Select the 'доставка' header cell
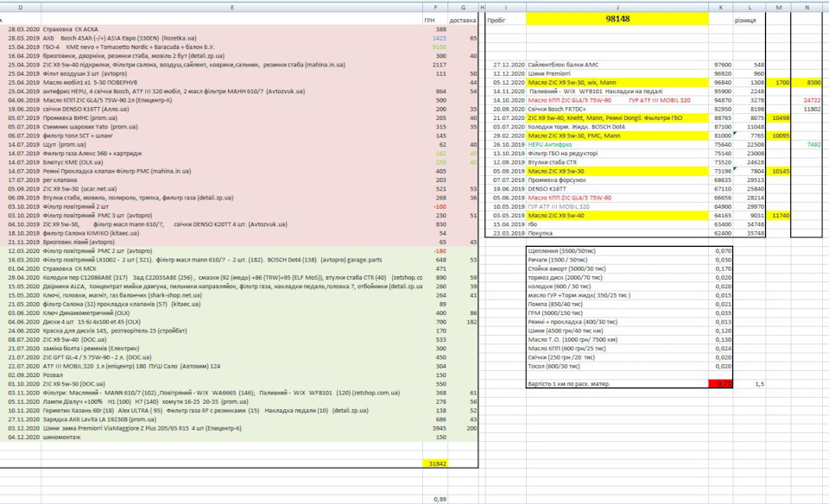Viewport: 829px width, 504px height. pos(463,20)
